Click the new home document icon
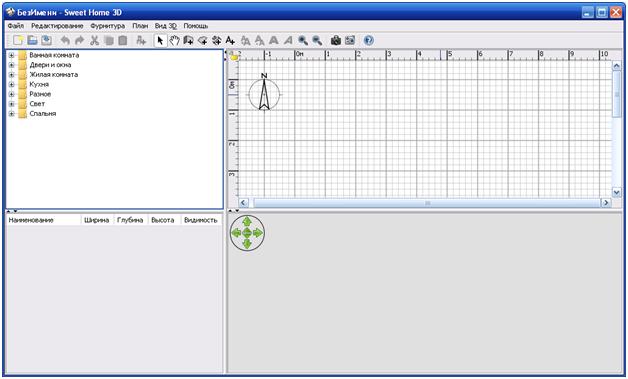The image size is (628, 379). point(18,40)
